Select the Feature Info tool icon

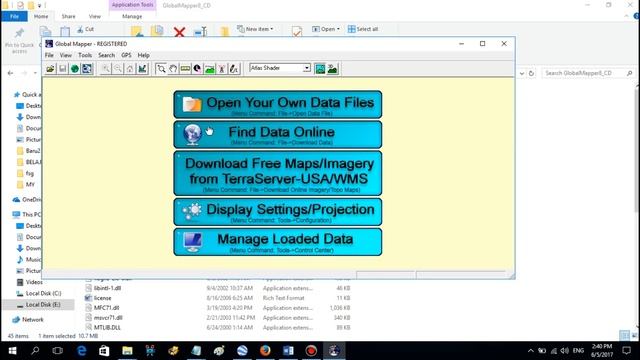(x=197, y=69)
